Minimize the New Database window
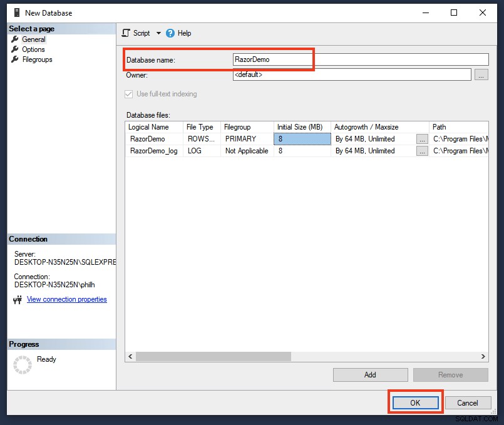The width and height of the screenshot is (504, 425). [426, 13]
